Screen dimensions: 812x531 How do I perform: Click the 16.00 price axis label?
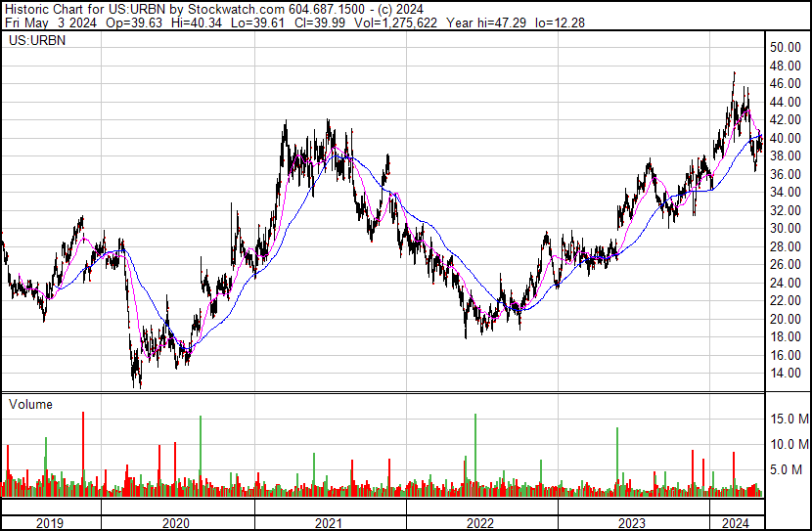point(786,355)
